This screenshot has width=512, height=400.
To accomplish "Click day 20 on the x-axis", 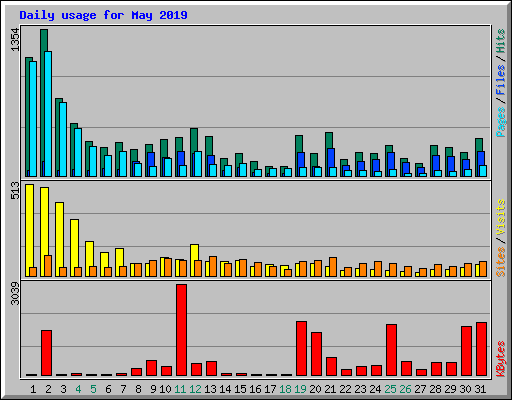I will coord(315,389).
